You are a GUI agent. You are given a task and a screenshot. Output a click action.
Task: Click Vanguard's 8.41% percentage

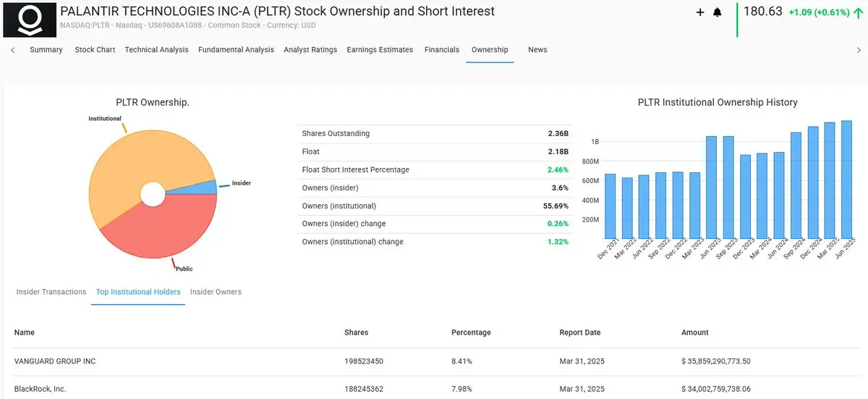click(x=461, y=361)
